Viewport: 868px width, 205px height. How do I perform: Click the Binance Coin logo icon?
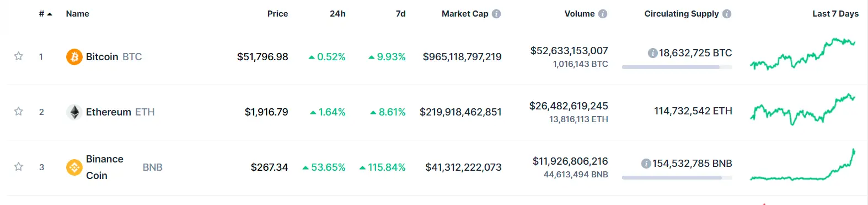point(74,167)
